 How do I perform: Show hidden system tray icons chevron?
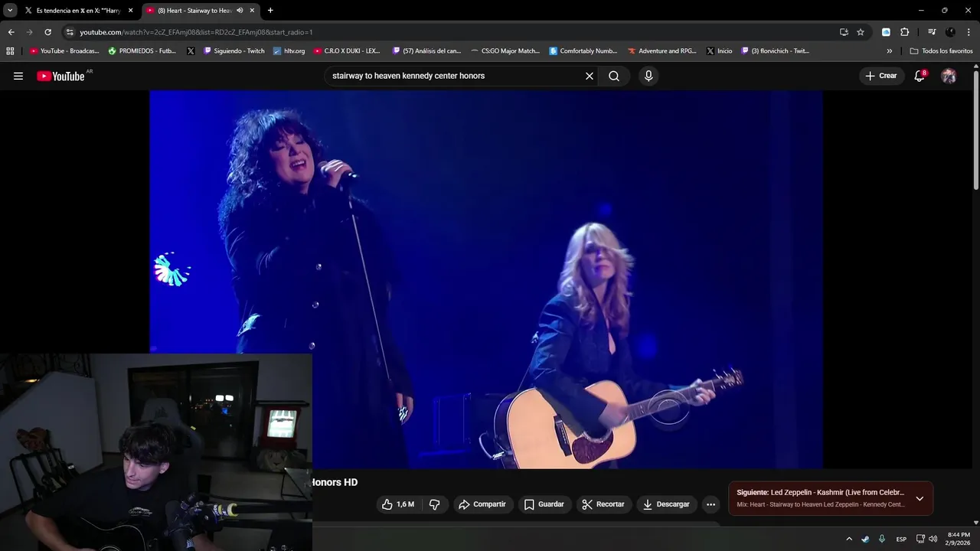(848, 539)
